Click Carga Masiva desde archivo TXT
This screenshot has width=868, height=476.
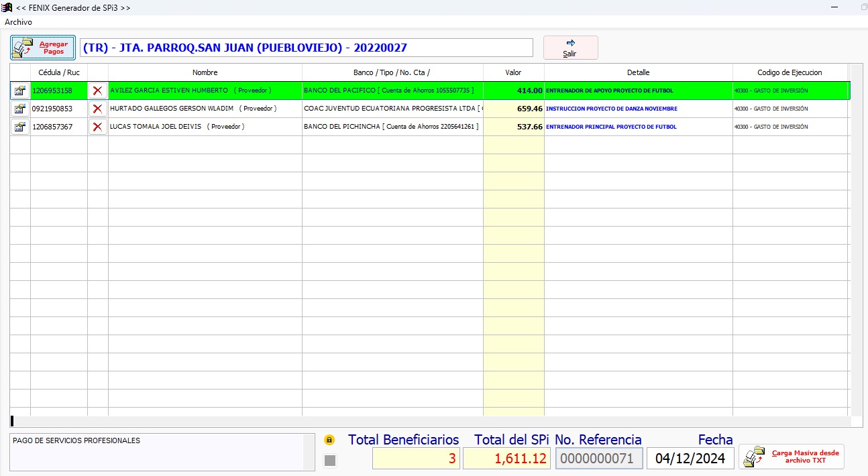point(792,457)
